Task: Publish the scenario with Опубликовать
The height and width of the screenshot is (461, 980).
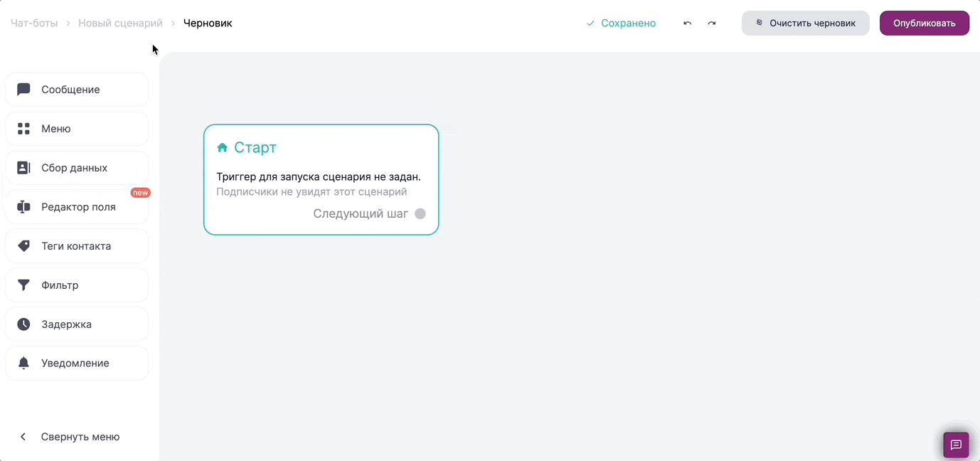Action: click(925, 23)
